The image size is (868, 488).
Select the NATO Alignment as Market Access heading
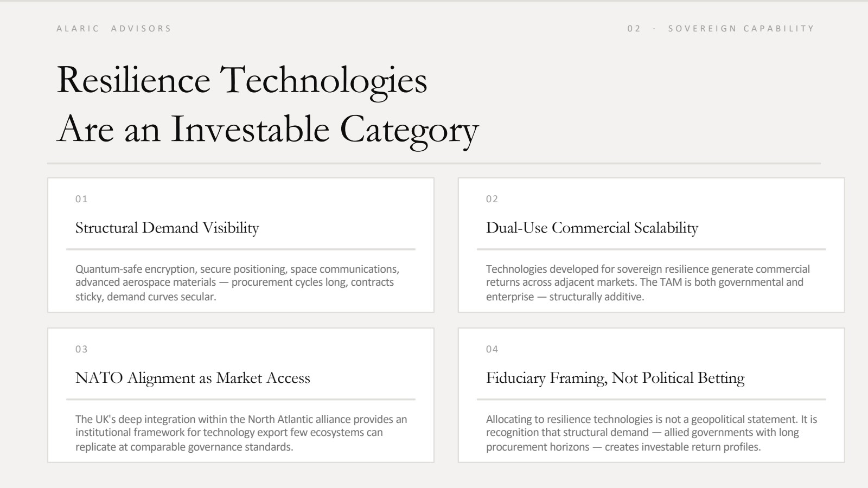(193, 378)
